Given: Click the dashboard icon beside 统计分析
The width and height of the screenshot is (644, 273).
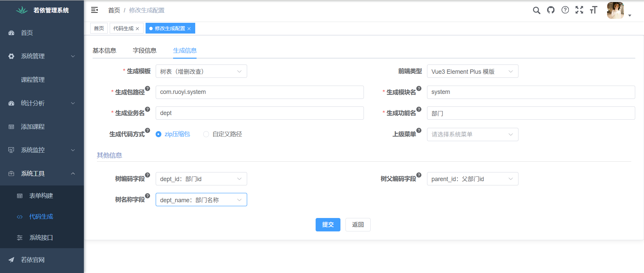Looking at the screenshot, I should point(11,103).
